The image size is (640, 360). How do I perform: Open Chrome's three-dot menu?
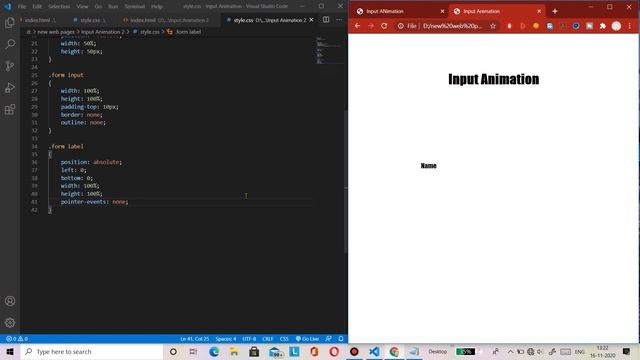point(630,26)
